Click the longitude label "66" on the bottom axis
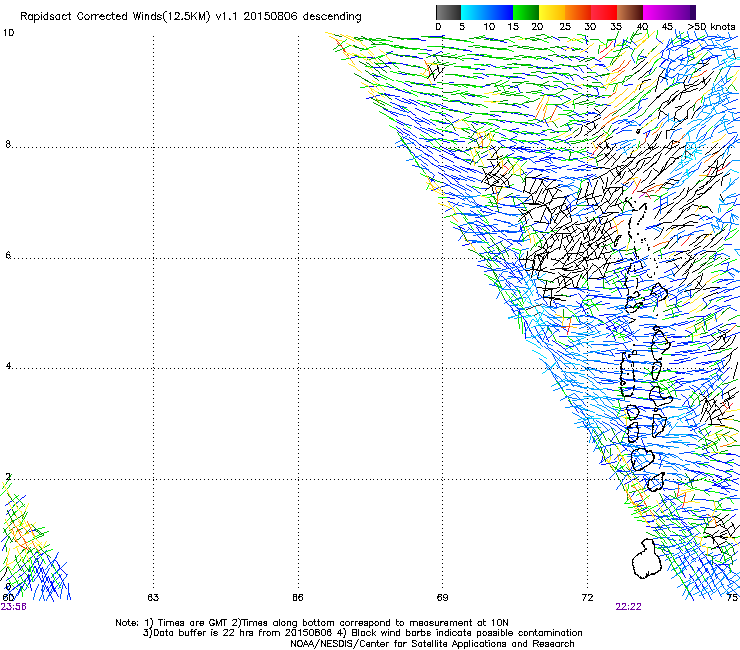The image size is (740, 650). [297, 598]
